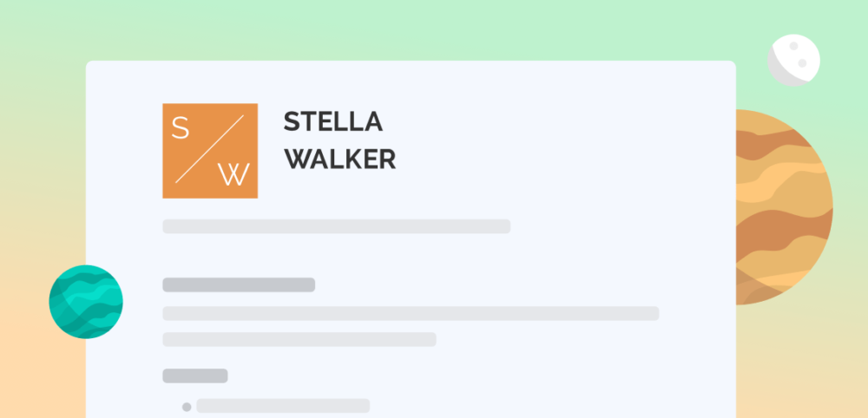Click the diagonal line in the logo

210,149
